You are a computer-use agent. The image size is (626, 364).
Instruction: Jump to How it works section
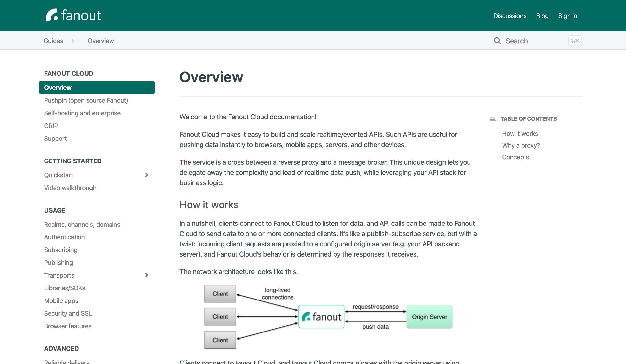coord(520,133)
